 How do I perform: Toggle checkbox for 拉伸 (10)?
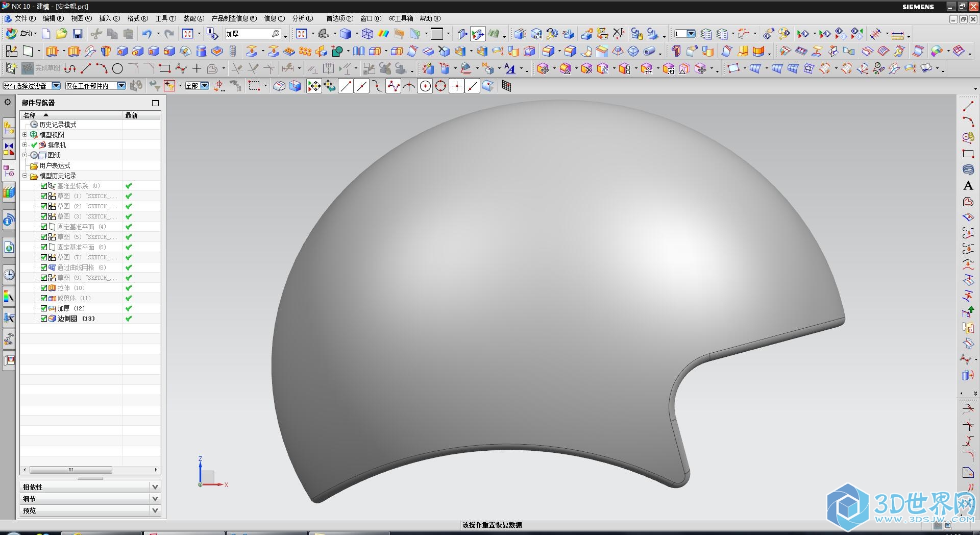coord(44,288)
